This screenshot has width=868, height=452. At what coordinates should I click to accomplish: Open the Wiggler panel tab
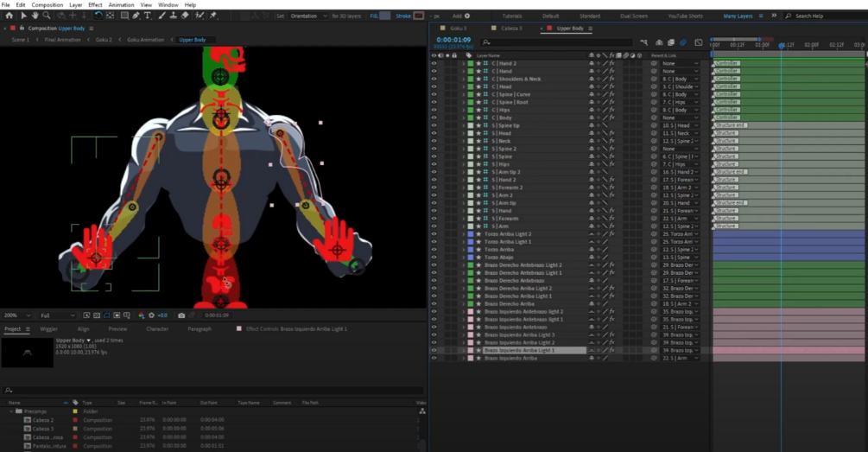[48, 329]
